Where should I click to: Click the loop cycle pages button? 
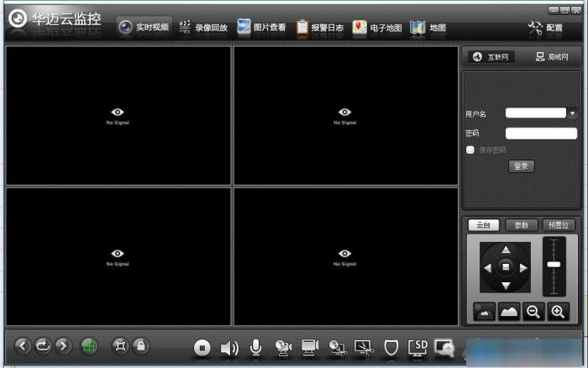pos(43,345)
